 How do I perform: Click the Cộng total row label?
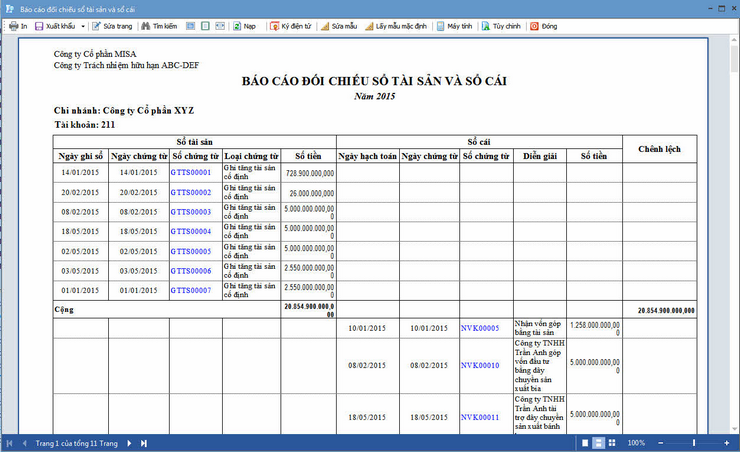coord(64,310)
